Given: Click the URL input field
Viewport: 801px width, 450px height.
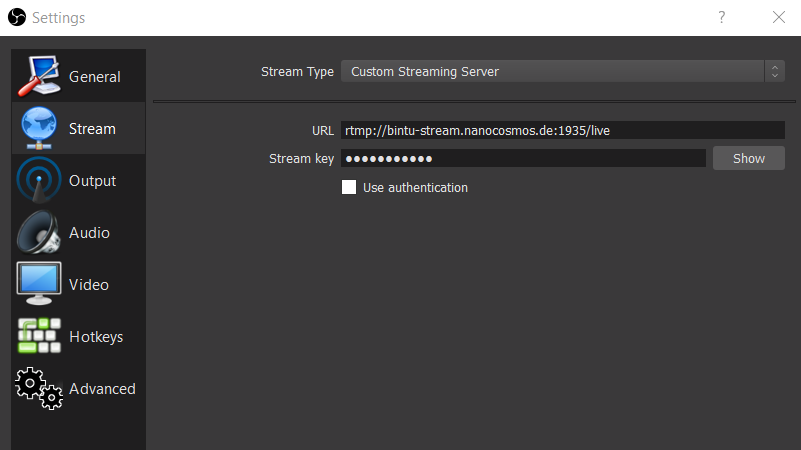Looking at the screenshot, I should click(562, 130).
